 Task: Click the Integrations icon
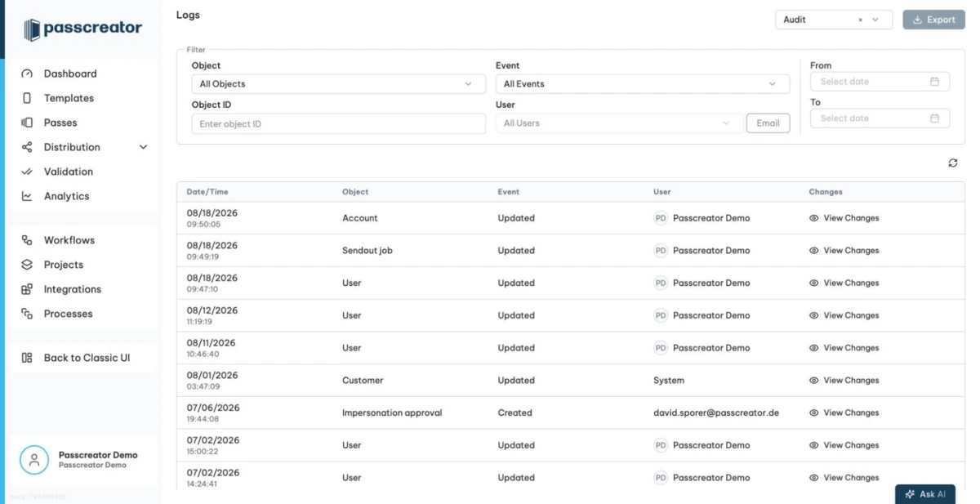[x=27, y=289]
